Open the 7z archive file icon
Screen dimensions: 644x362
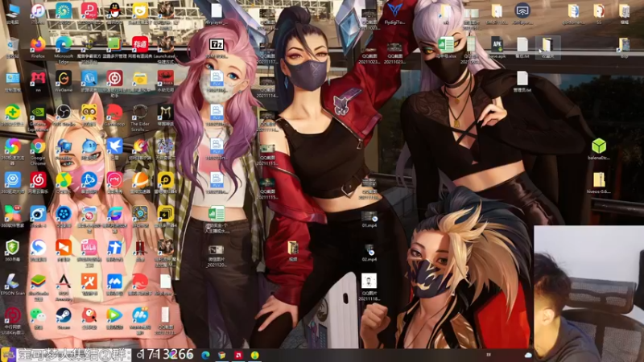click(217, 44)
